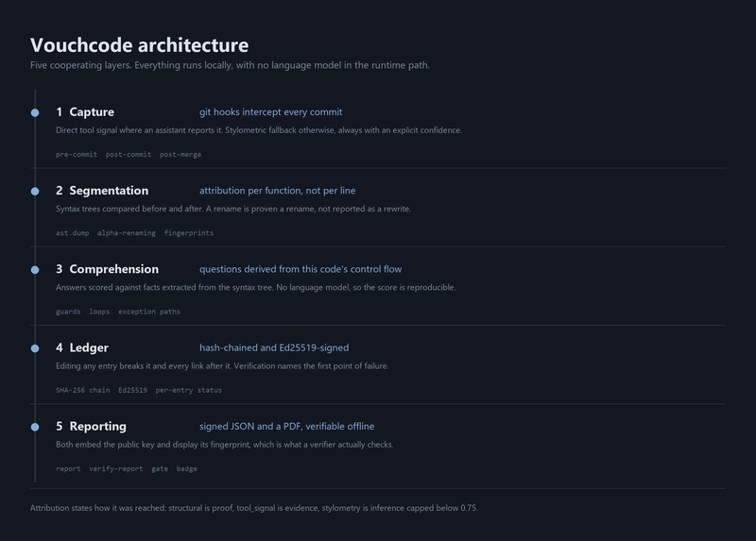
Task: Click the 'verify-report' tag
Action: tap(115, 468)
